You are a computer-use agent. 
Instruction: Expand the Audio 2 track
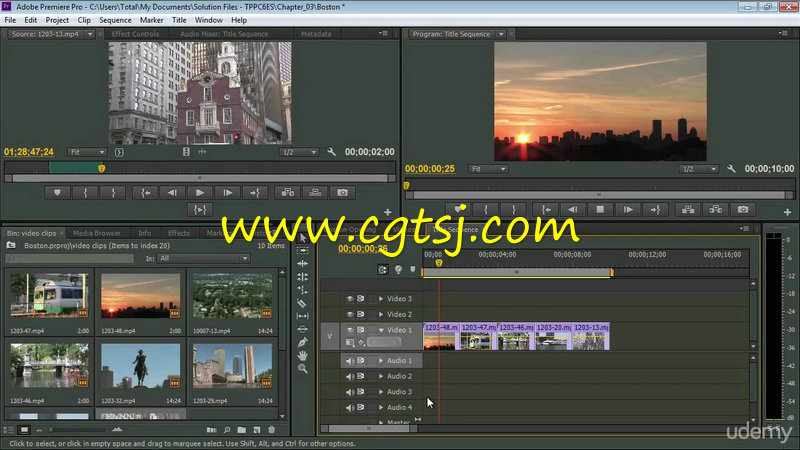[381, 377]
